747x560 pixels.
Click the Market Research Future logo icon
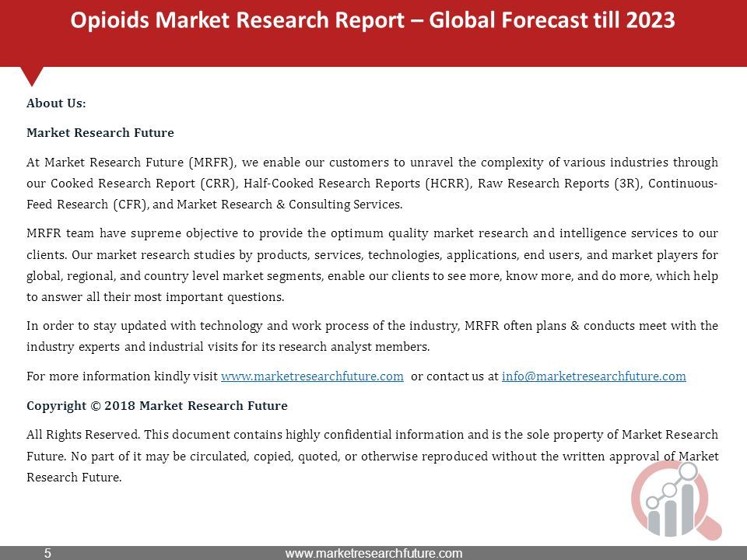(676, 501)
